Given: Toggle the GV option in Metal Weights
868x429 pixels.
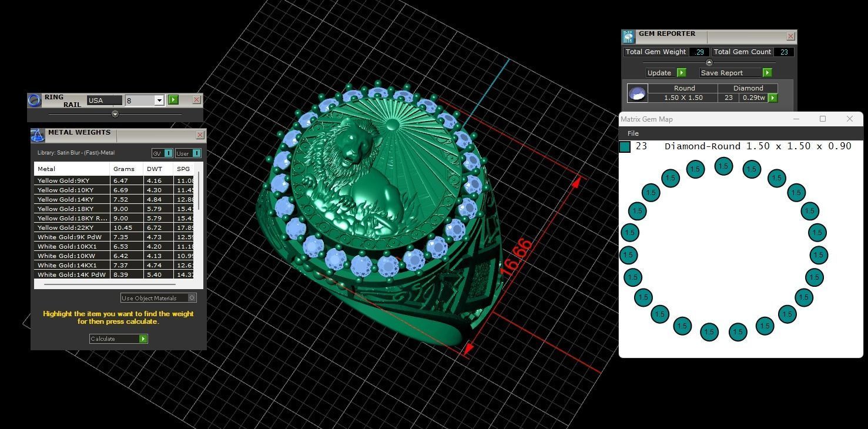Looking at the screenshot, I should click(x=162, y=153).
